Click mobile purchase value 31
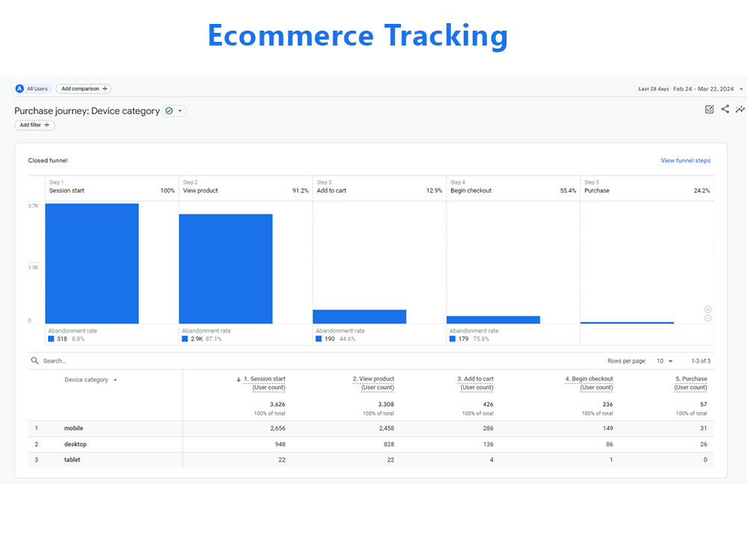 click(x=704, y=429)
